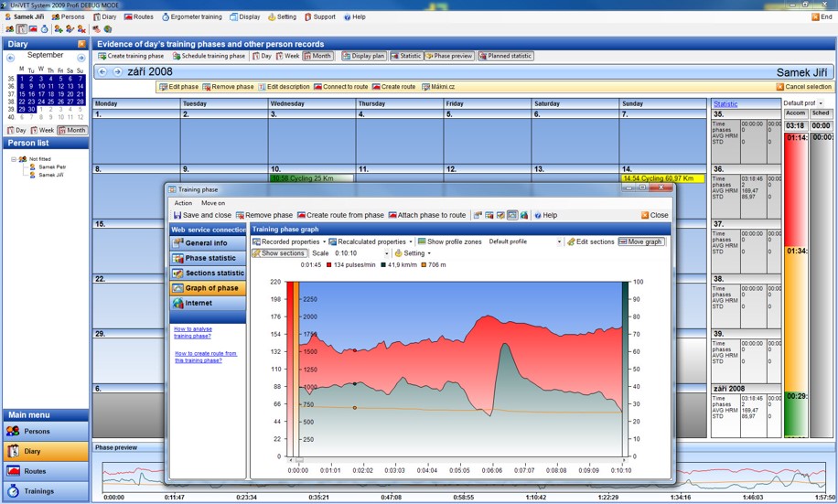Close the Diary side panel with orange icon

pos(81,44)
